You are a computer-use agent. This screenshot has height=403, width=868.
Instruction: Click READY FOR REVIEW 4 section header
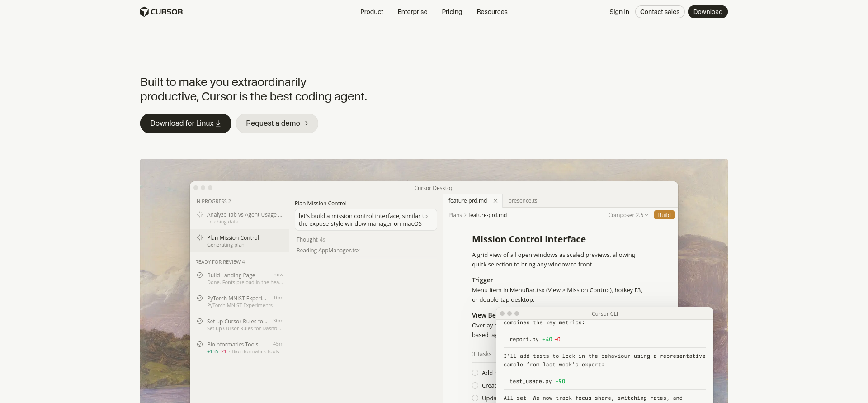point(220,262)
